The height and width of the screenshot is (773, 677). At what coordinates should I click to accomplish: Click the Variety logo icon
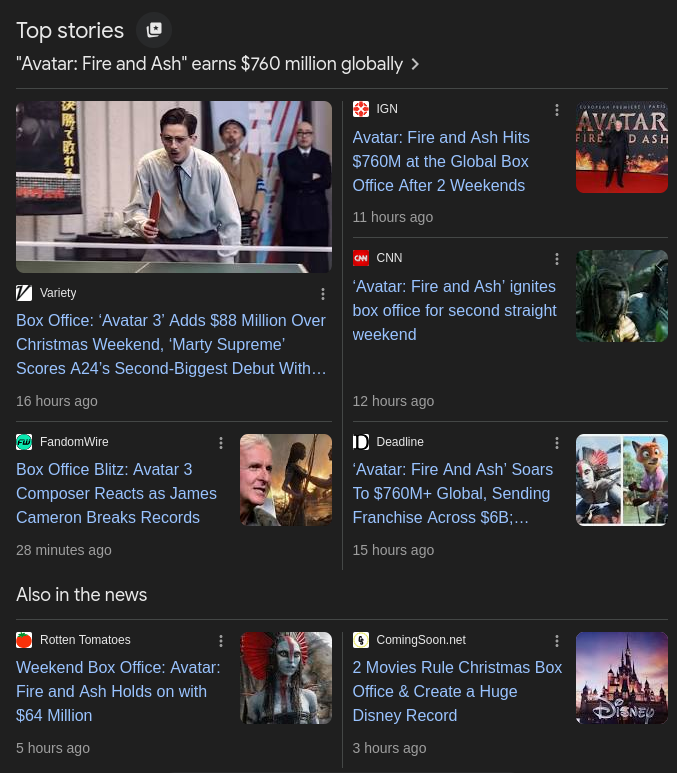24,293
